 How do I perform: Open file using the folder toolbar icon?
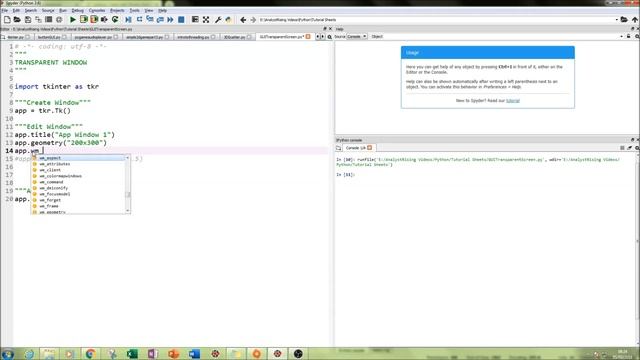point(17,20)
